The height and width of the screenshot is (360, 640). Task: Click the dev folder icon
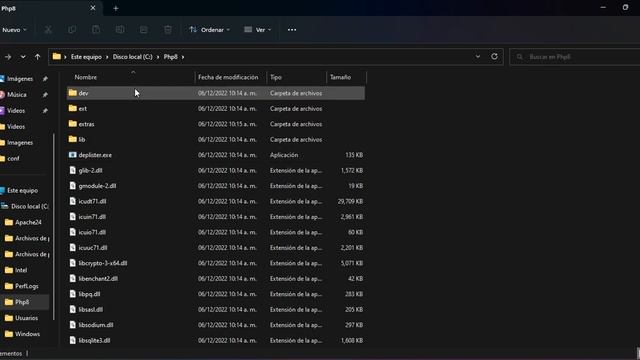click(x=73, y=93)
